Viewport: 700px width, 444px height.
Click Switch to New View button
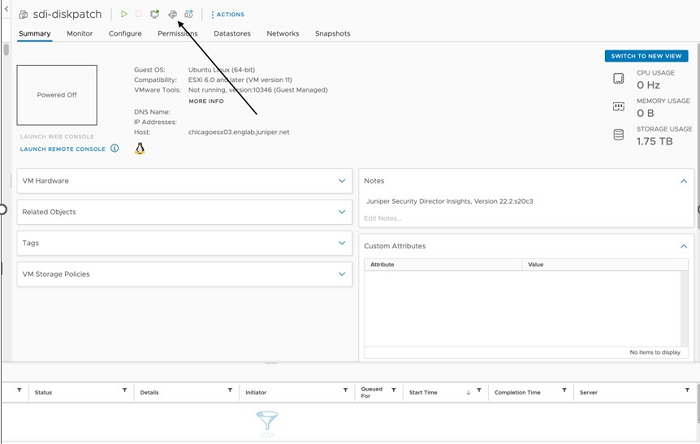pyautogui.click(x=646, y=56)
